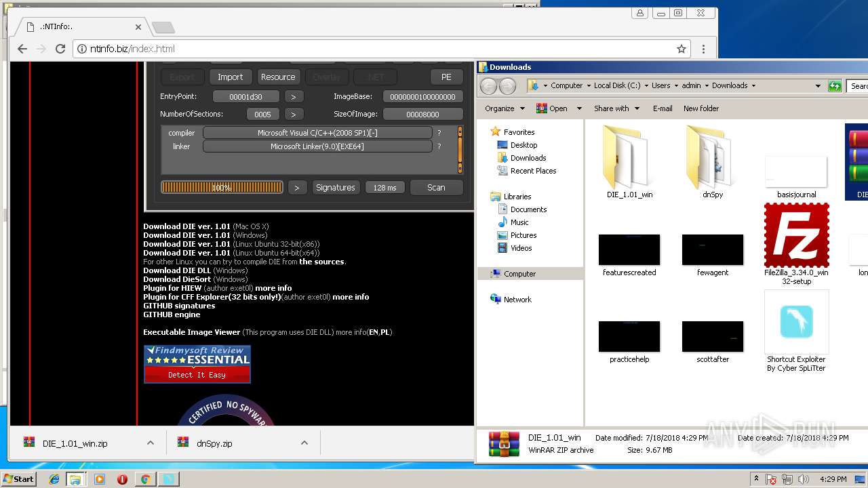Click Explorer forward navigation button
This screenshot has height=488, width=868.
[507, 86]
